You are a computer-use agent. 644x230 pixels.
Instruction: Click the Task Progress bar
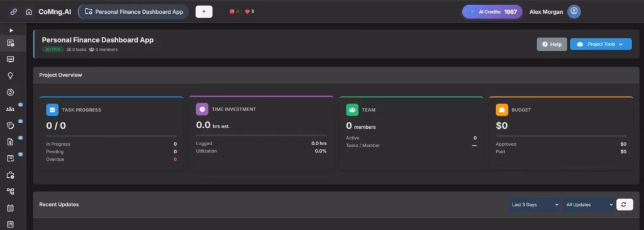pos(111,136)
